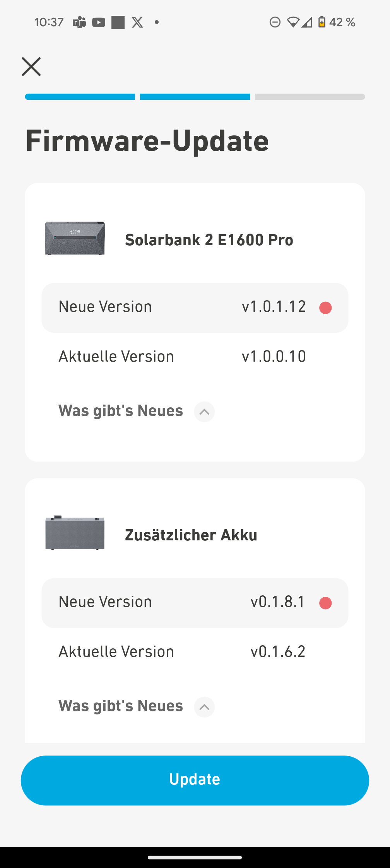Tap the first blue progress step
Image resolution: width=390 pixels, height=868 pixels.
click(80, 97)
